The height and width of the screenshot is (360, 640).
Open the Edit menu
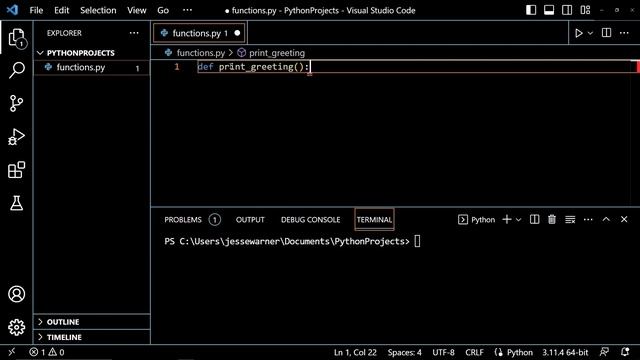point(62,10)
